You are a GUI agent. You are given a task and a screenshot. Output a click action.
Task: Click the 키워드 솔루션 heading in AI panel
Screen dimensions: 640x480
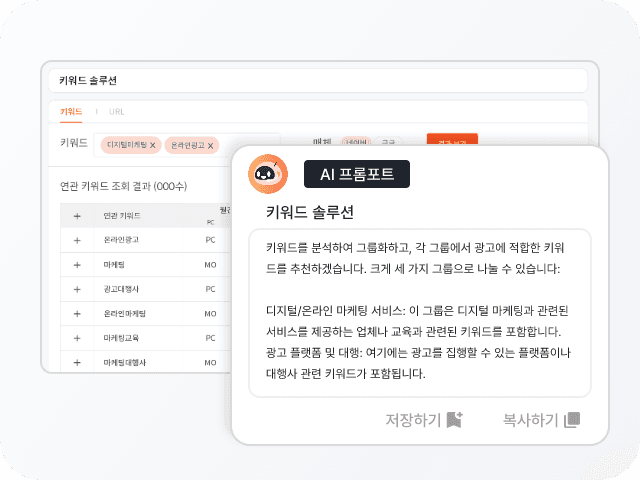(x=310, y=212)
